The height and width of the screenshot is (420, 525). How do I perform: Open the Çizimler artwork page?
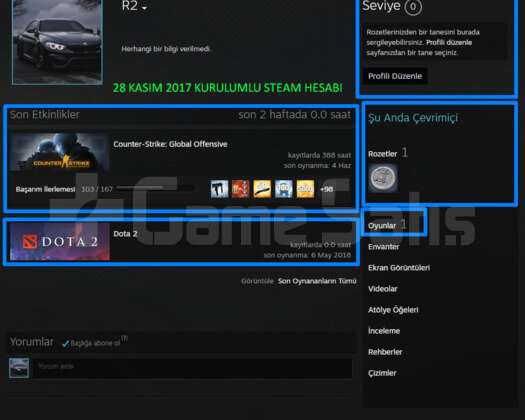coord(382,373)
